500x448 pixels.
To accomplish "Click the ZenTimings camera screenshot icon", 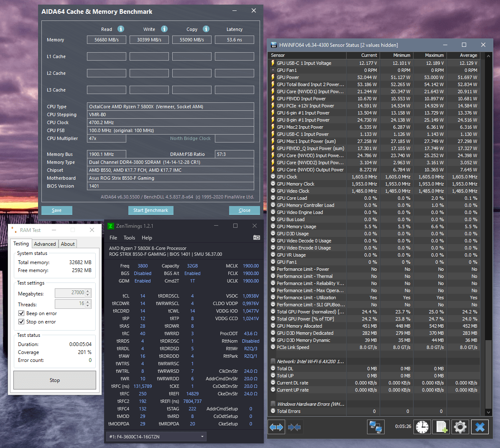I will click(x=256, y=237).
